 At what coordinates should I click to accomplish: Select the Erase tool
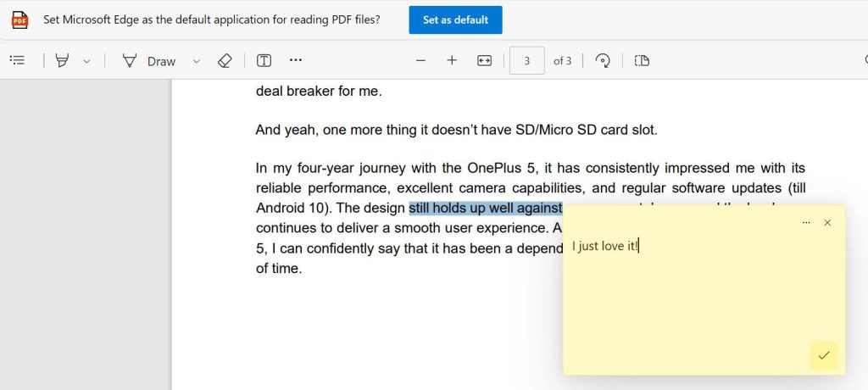point(224,60)
